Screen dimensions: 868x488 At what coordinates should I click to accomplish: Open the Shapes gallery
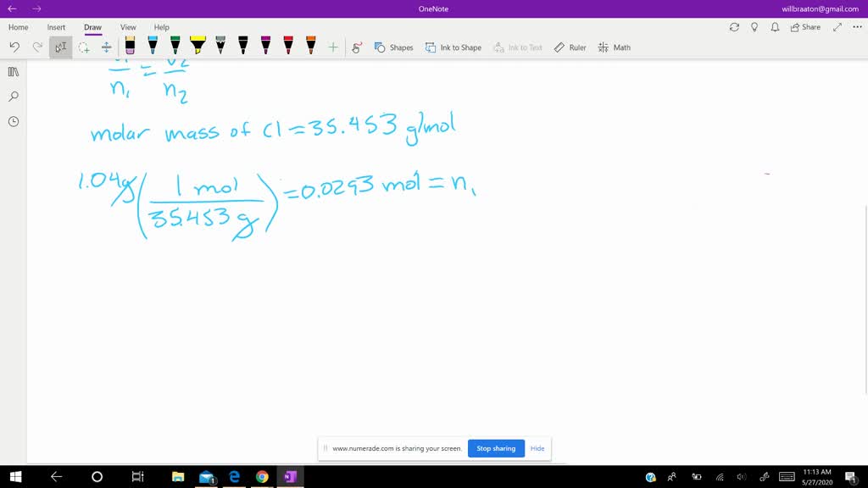393,47
